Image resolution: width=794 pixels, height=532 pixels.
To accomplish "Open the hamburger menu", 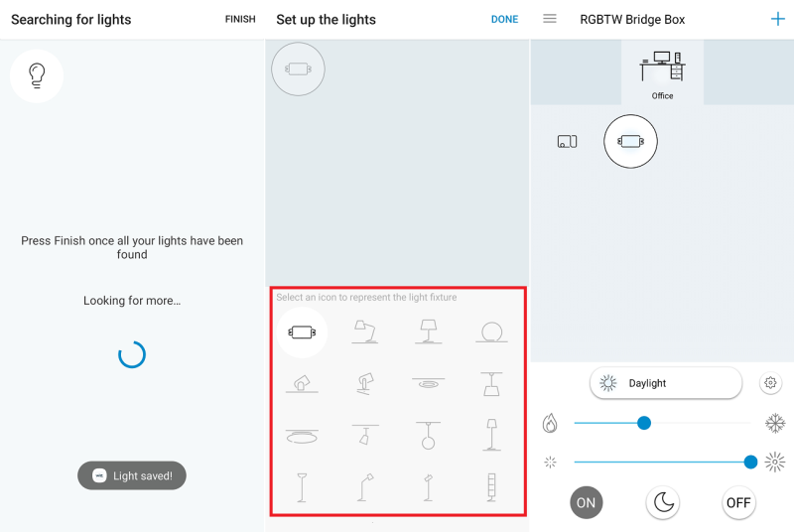I will coord(550,19).
